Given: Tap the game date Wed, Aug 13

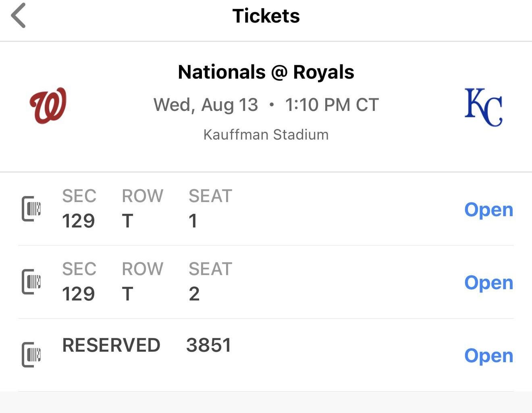Looking at the screenshot, I should pyautogui.click(x=206, y=104).
